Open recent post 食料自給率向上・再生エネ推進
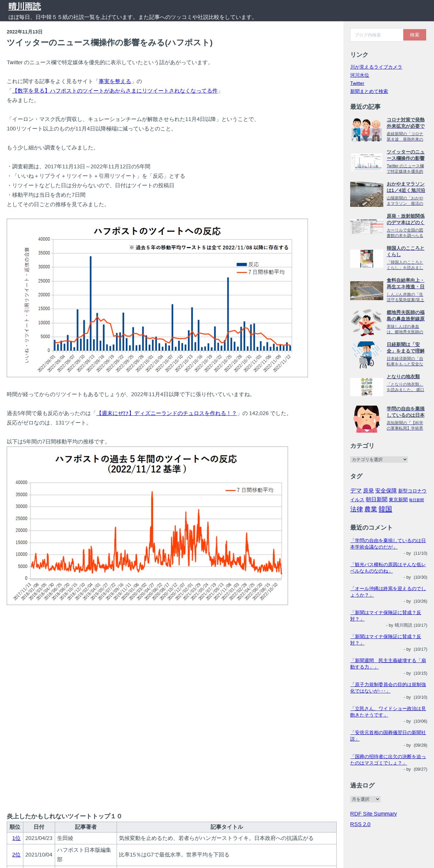 [405, 283]
